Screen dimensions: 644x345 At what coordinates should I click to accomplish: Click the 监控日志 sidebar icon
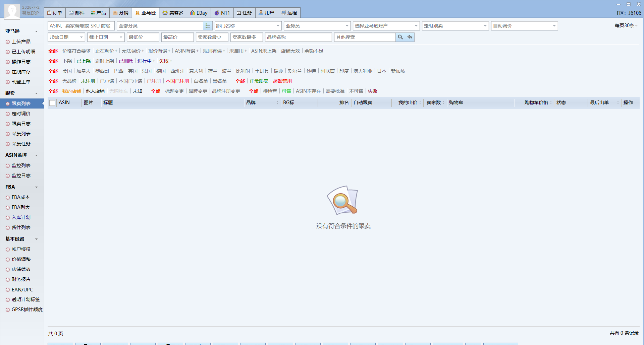(x=8, y=176)
